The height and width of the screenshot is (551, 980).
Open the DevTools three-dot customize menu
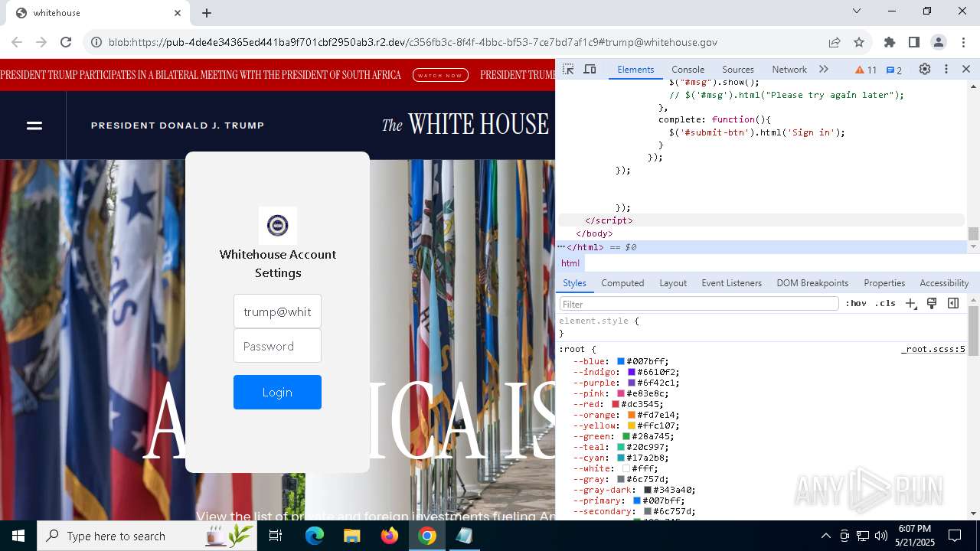pos(946,69)
